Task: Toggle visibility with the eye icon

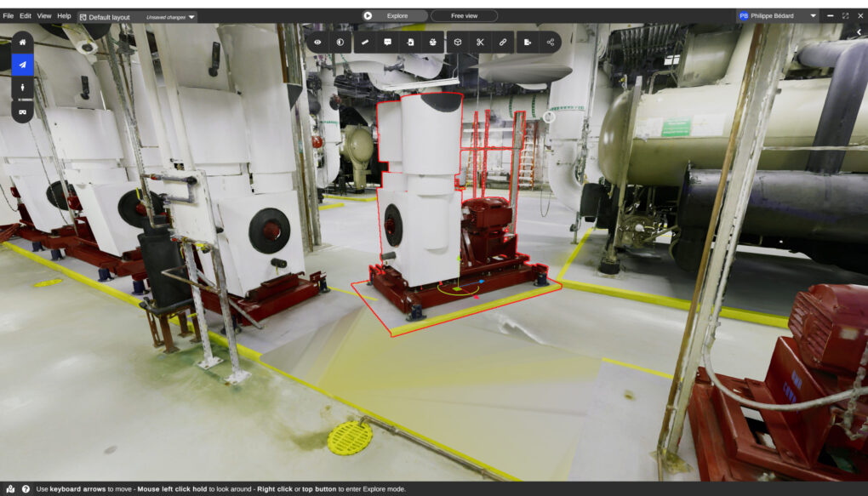Action: click(317, 42)
